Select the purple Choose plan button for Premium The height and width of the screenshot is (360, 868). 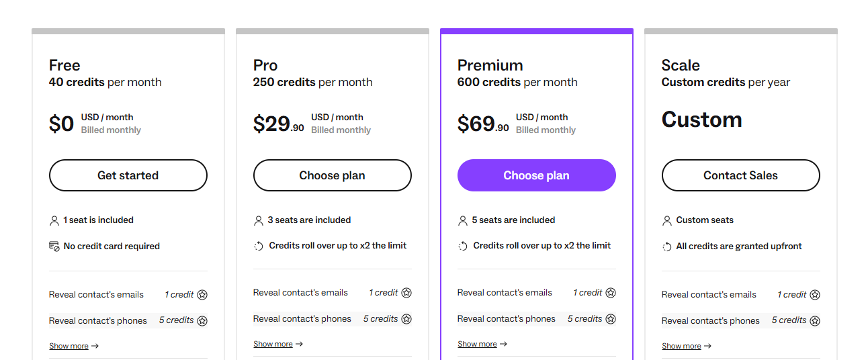point(536,175)
